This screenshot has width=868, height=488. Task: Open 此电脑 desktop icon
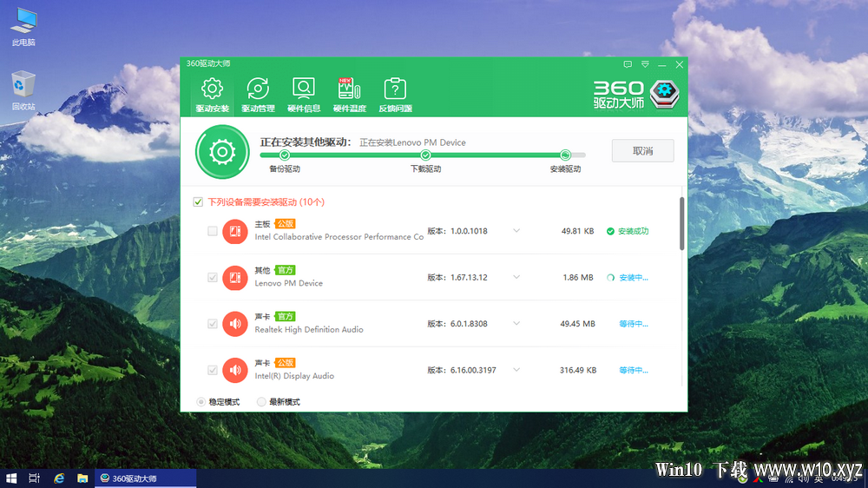pyautogui.click(x=23, y=27)
